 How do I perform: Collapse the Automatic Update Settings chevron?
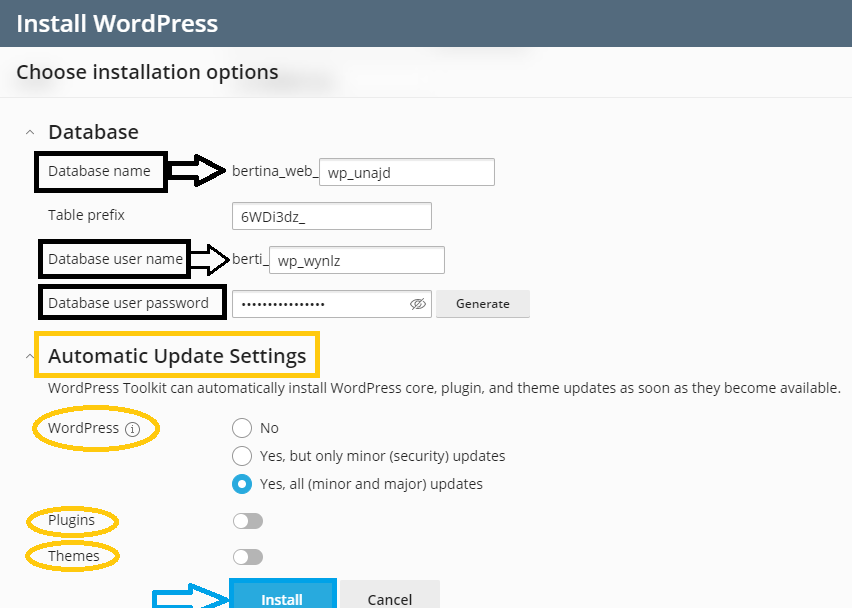pyautogui.click(x=30, y=356)
